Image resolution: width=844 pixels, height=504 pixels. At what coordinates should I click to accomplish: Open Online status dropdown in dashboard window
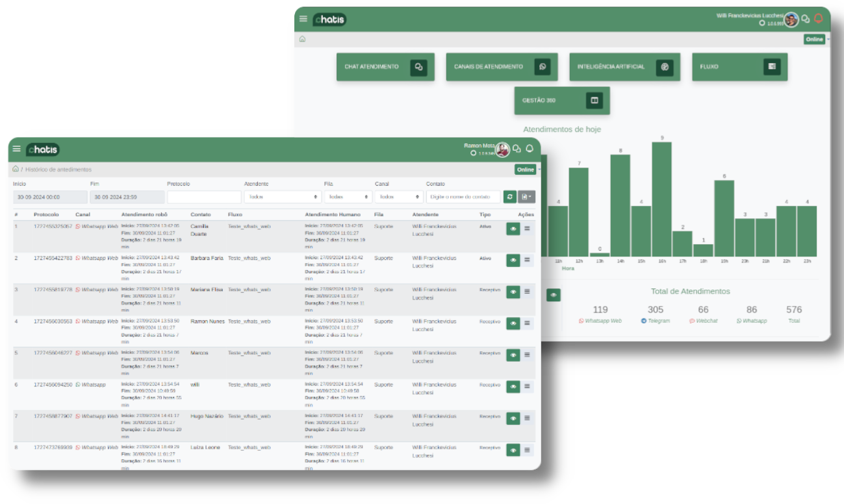[x=815, y=40]
